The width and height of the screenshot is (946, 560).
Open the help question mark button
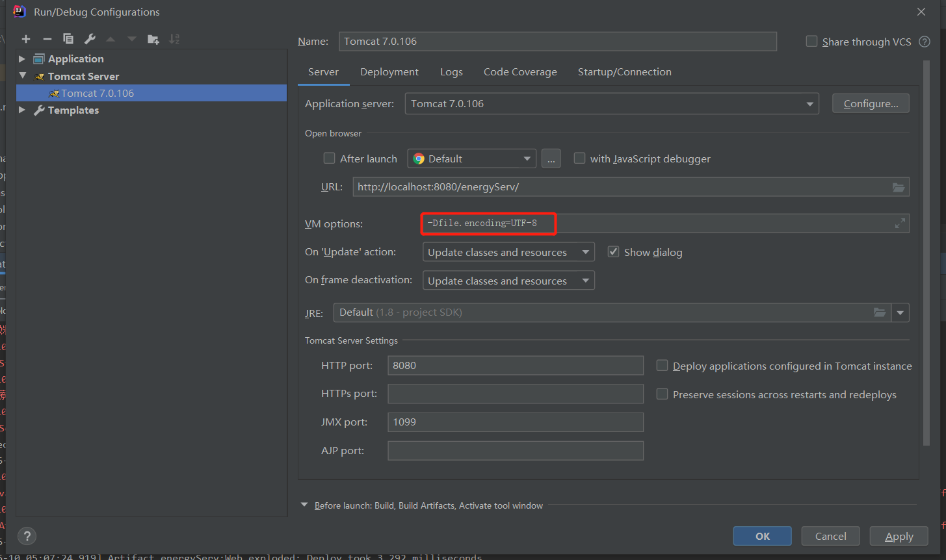[27, 537]
